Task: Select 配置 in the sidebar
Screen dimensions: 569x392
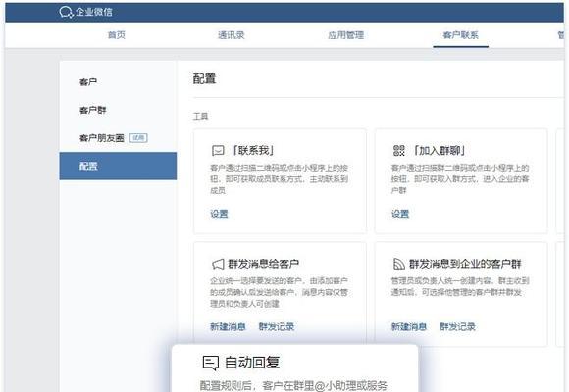Action: 118,166
